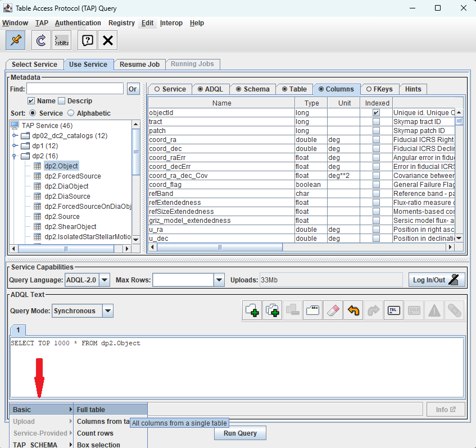The height and width of the screenshot is (448, 476).
Task: Toggle Indexed checkbox for tract row
Action: point(376,122)
